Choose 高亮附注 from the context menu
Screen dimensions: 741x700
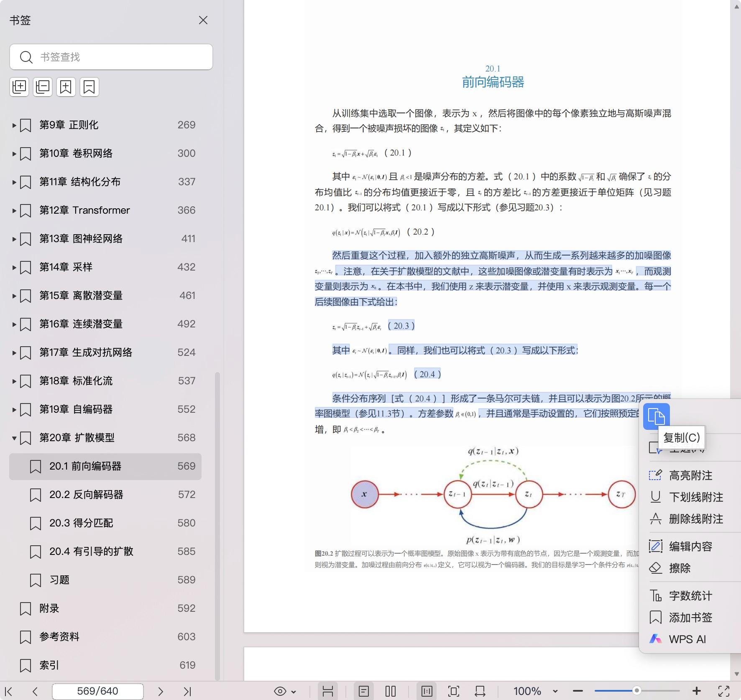pos(690,475)
